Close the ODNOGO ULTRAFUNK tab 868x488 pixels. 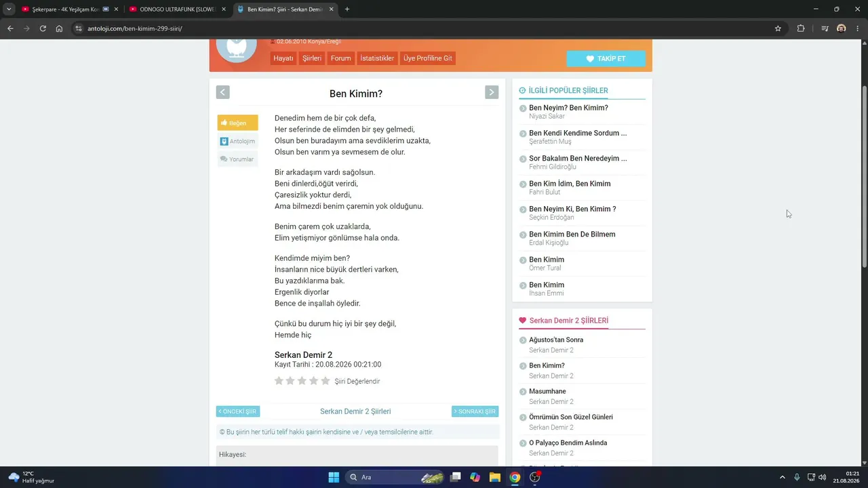click(224, 9)
